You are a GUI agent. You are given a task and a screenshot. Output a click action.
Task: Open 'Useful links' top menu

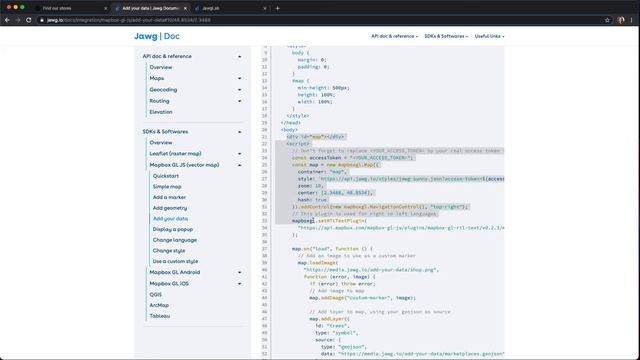[489, 36]
